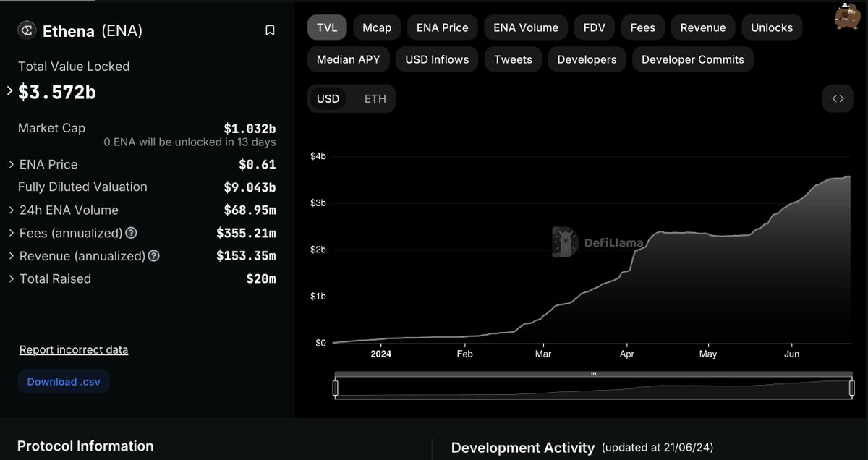Show help for Fees (annualized)
This screenshot has width=868, height=460.
pyautogui.click(x=131, y=233)
